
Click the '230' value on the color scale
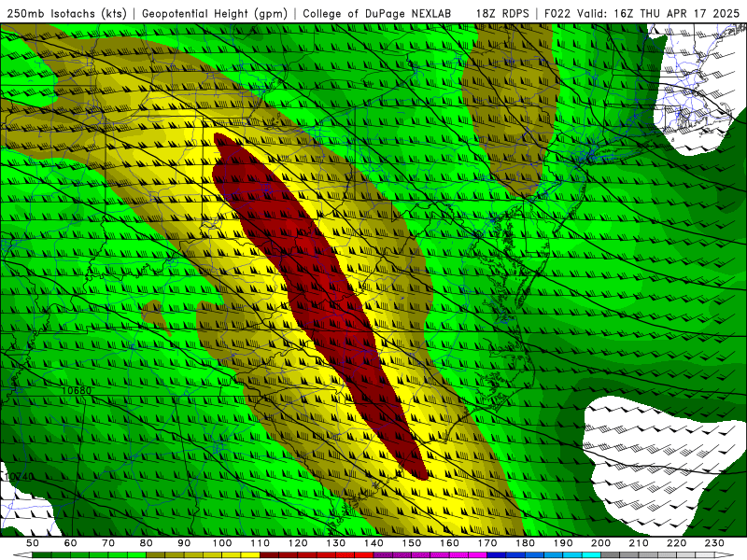[715, 543]
